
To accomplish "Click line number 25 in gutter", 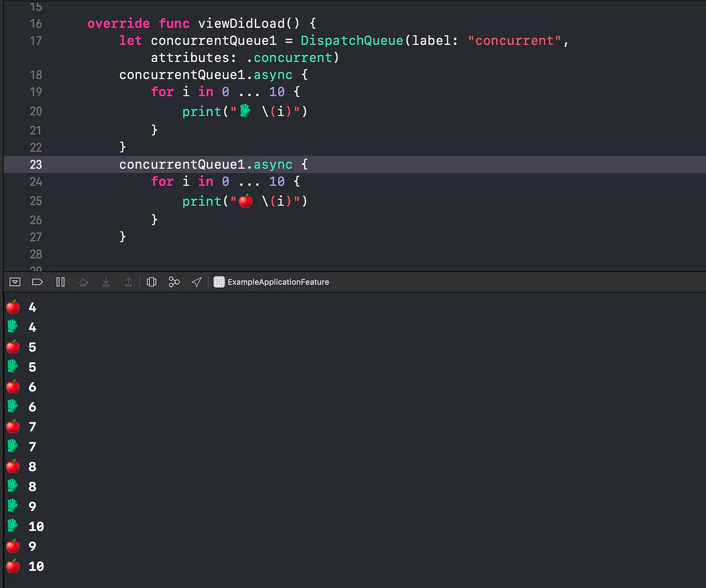I will tap(36, 201).
